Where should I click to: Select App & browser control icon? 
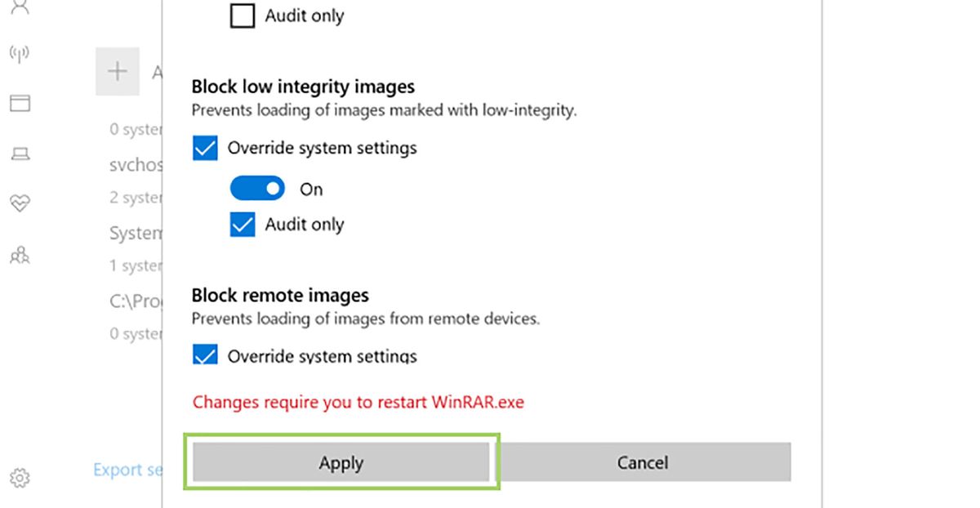coord(20,103)
